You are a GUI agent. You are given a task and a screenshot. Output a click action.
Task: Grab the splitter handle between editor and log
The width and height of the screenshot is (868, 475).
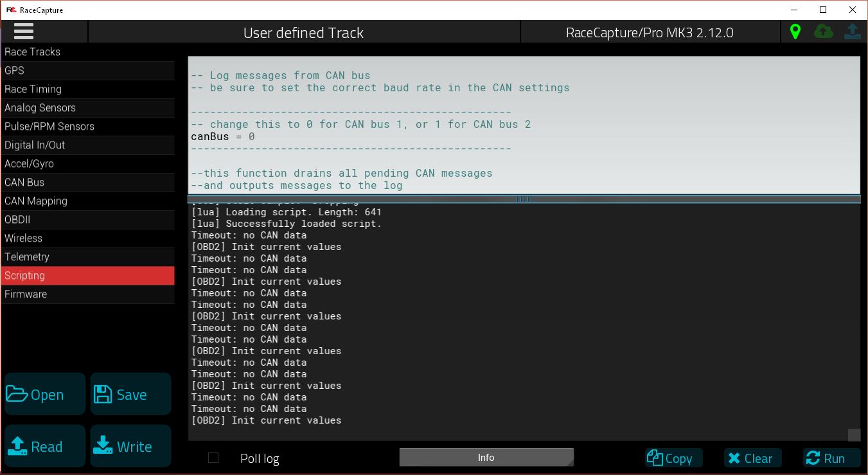pos(524,199)
